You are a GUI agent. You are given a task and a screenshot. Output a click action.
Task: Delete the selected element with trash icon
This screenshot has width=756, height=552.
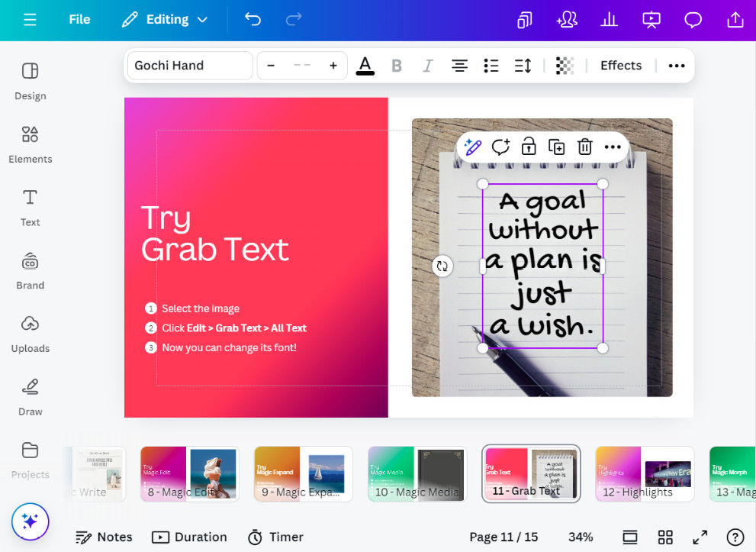pyautogui.click(x=585, y=147)
